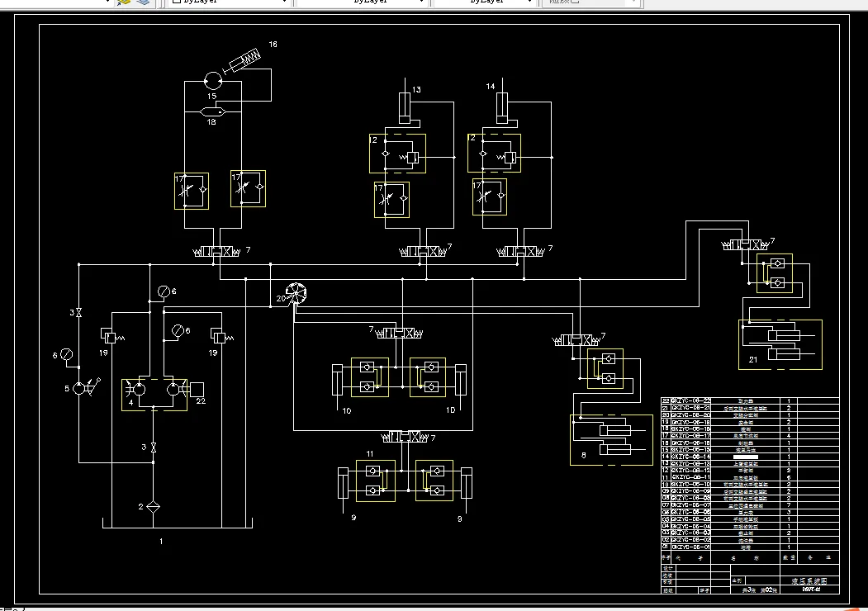Select directional valve 7 under motor 15 circuit
This screenshot has width=868, height=611.
tap(216, 252)
